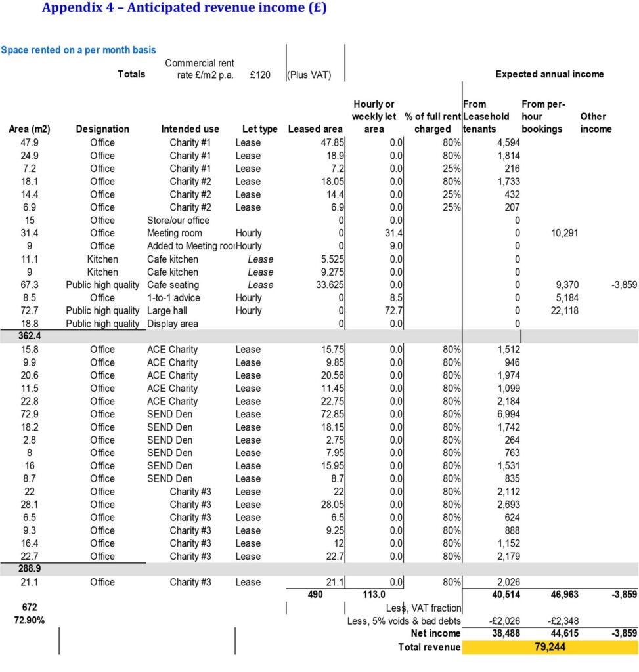Select the 'Intended use' column header
This screenshot has width=639, height=672.
190,129
